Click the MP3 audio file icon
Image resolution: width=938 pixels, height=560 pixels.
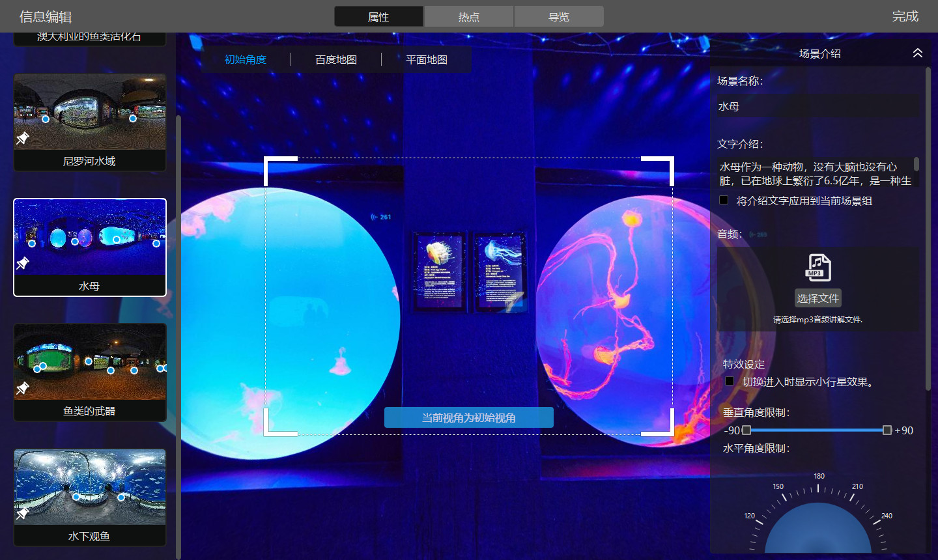[818, 268]
